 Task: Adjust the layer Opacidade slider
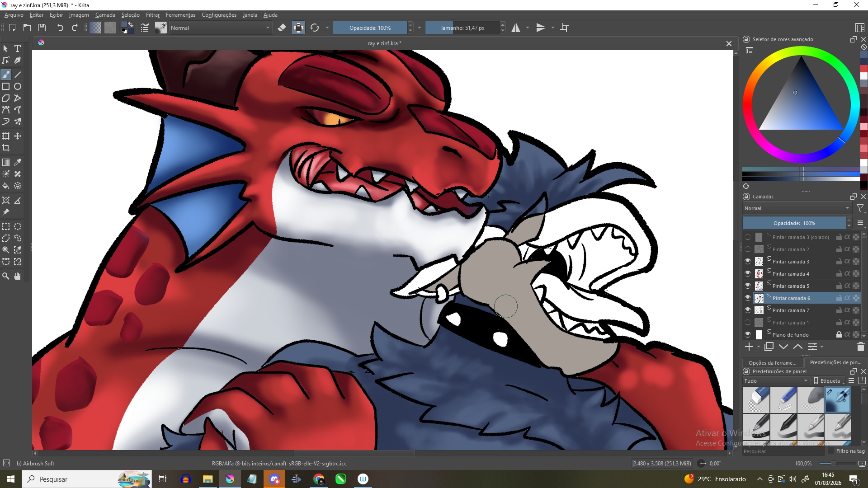794,223
